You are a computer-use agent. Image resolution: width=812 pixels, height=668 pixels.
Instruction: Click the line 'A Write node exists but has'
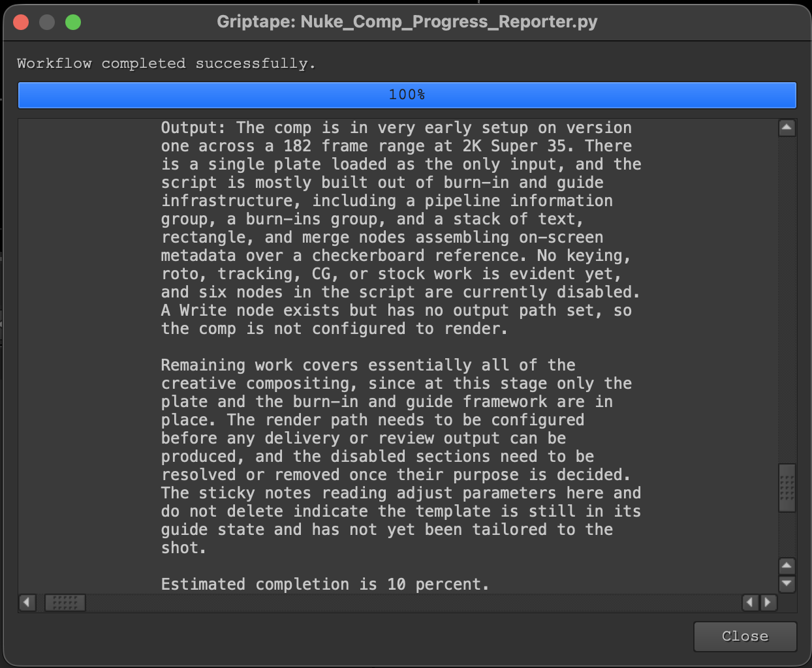(x=396, y=310)
